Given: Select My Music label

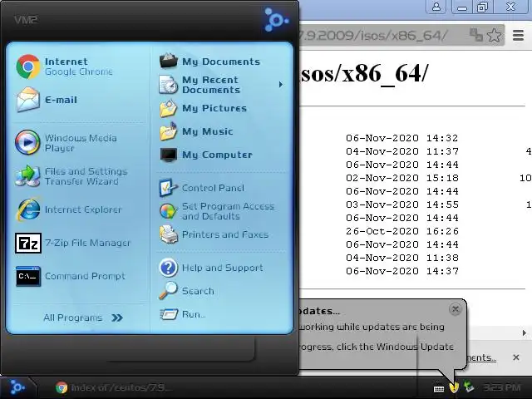Looking at the screenshot, I should (207, 131).
